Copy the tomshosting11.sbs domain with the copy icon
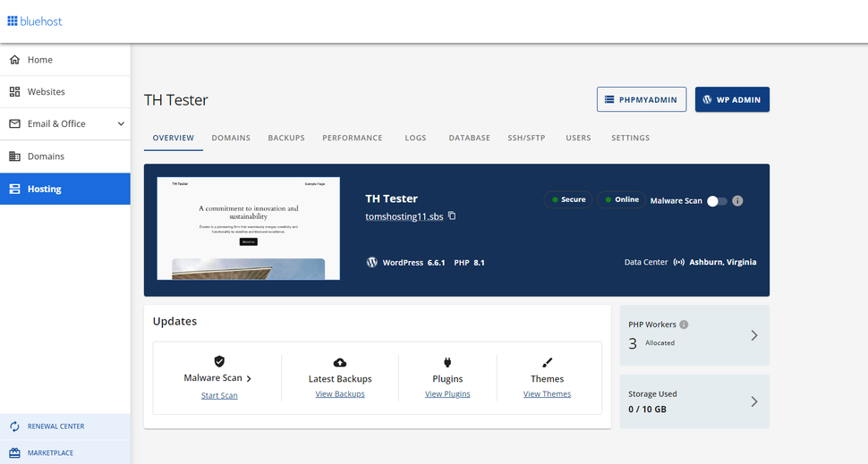868x464 pixels. coord(452,215)
